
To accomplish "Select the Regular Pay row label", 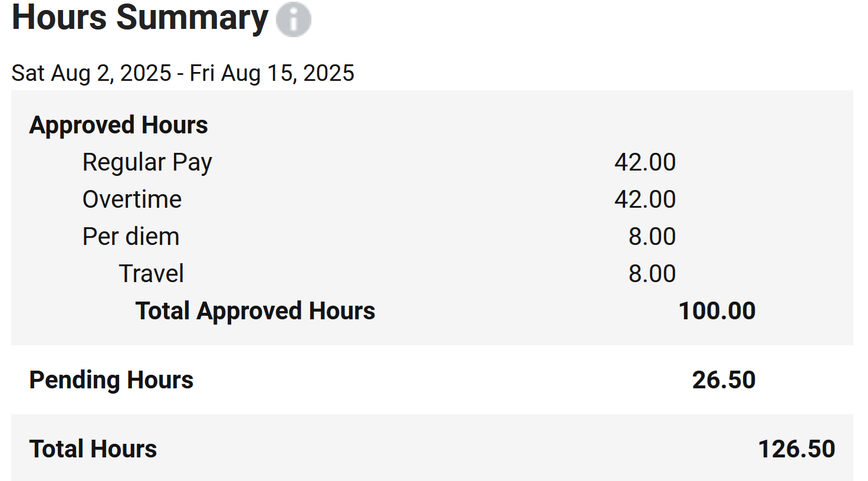I will [x=147, y=162].
